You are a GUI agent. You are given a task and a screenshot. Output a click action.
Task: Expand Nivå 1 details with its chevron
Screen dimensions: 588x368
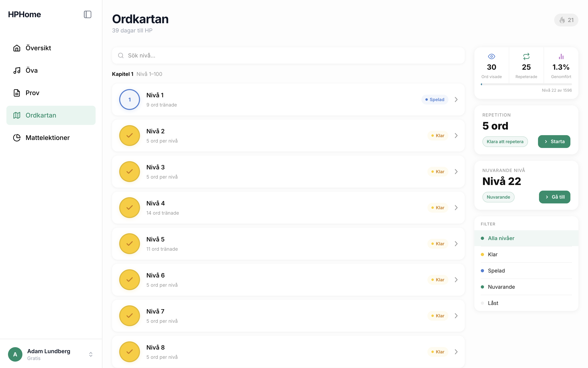point(456,99)
